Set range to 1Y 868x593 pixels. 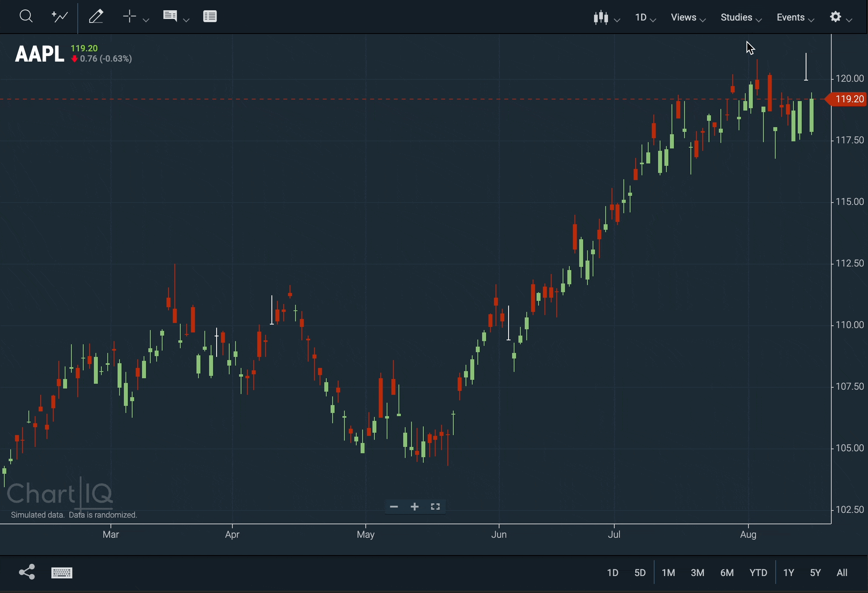pos(789,573)
